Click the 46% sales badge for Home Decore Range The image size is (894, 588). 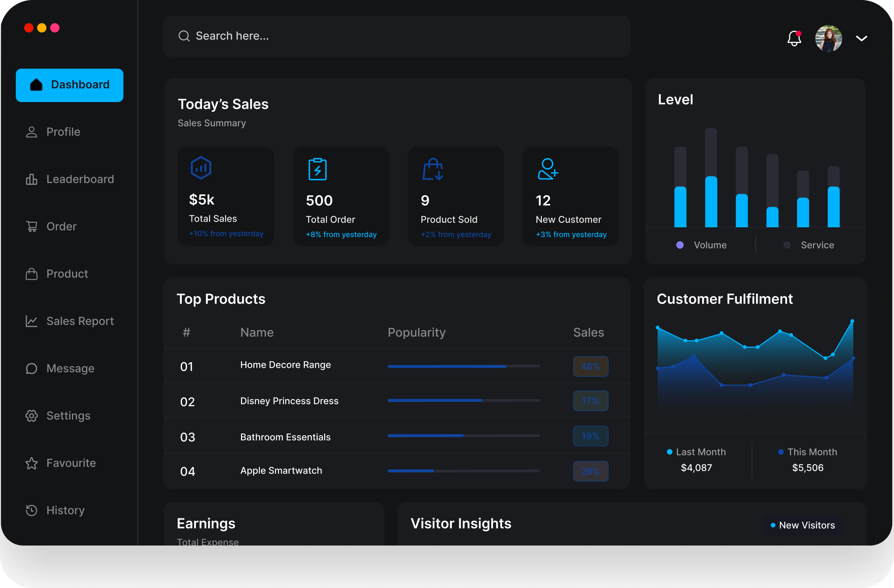[590, 366]
